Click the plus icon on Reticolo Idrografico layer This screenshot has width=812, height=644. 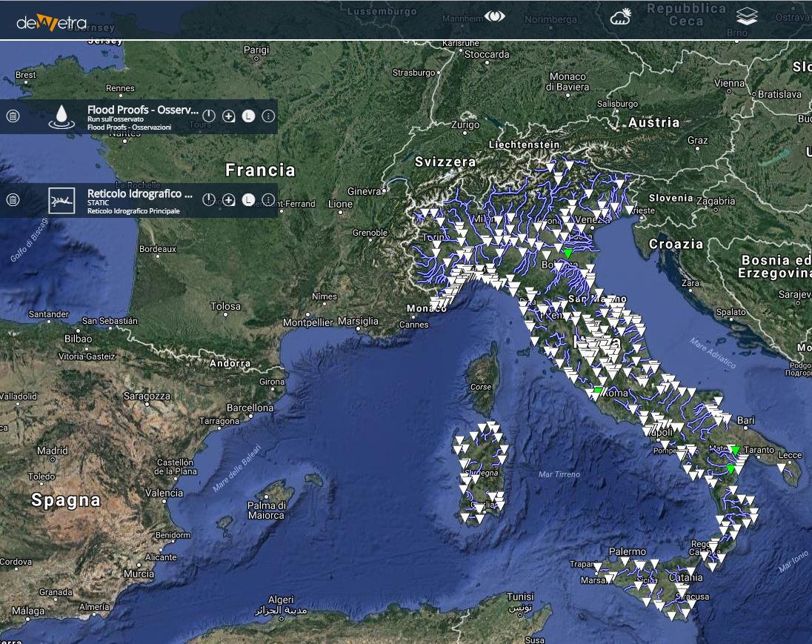tap(228, 200)
